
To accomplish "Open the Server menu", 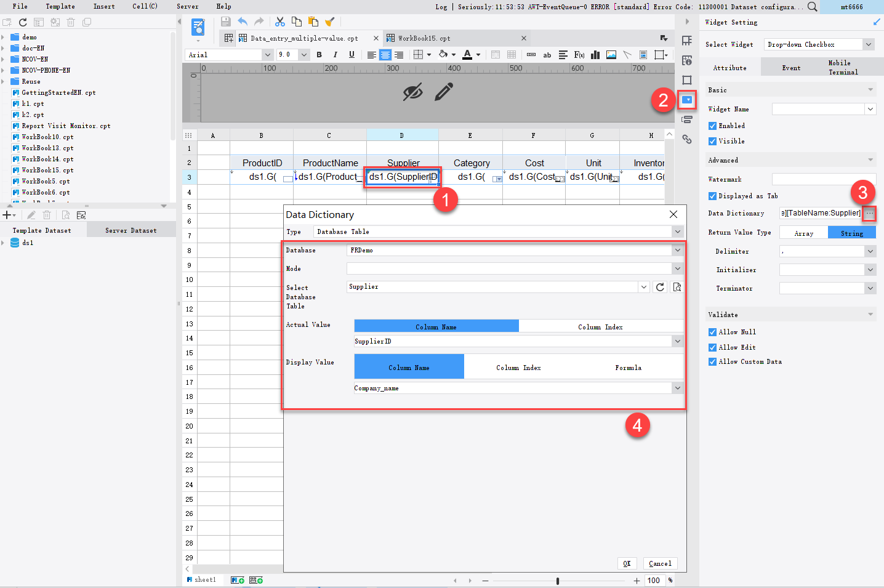I will pyautogui.click(x=188, y=6).
